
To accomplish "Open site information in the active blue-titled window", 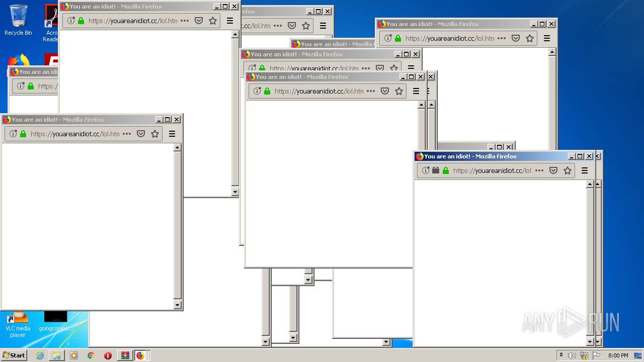I will pyautogui.click(x=426, y=170).
